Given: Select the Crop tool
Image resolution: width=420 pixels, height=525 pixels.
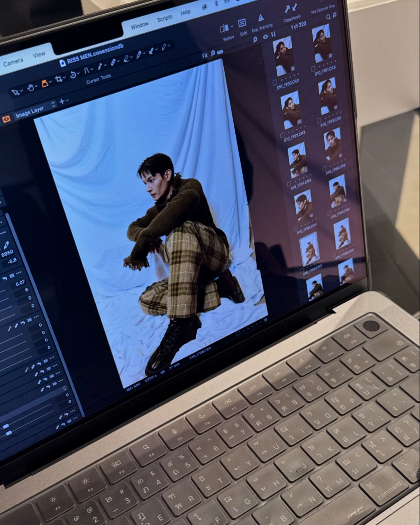Looking at the screenshot, I should 59,79.
